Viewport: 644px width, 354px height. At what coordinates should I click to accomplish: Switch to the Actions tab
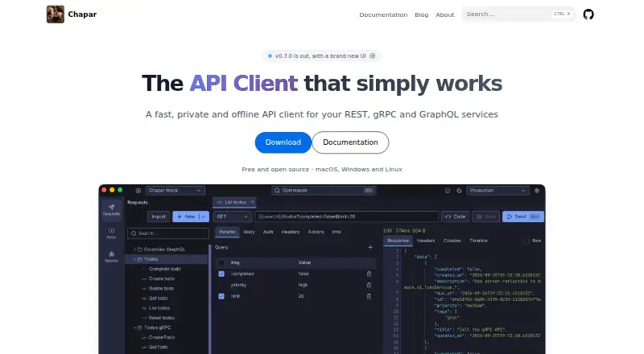click(x=316, y=232)
